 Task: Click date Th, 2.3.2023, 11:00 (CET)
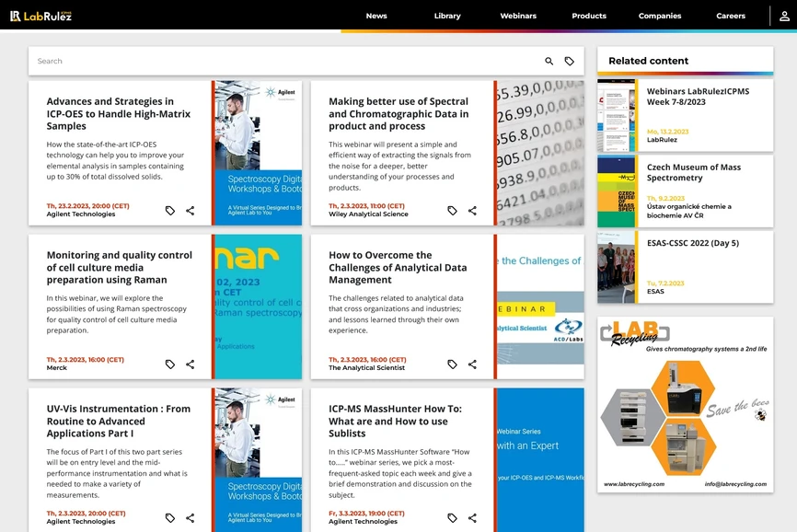click(x=366, y=206)
